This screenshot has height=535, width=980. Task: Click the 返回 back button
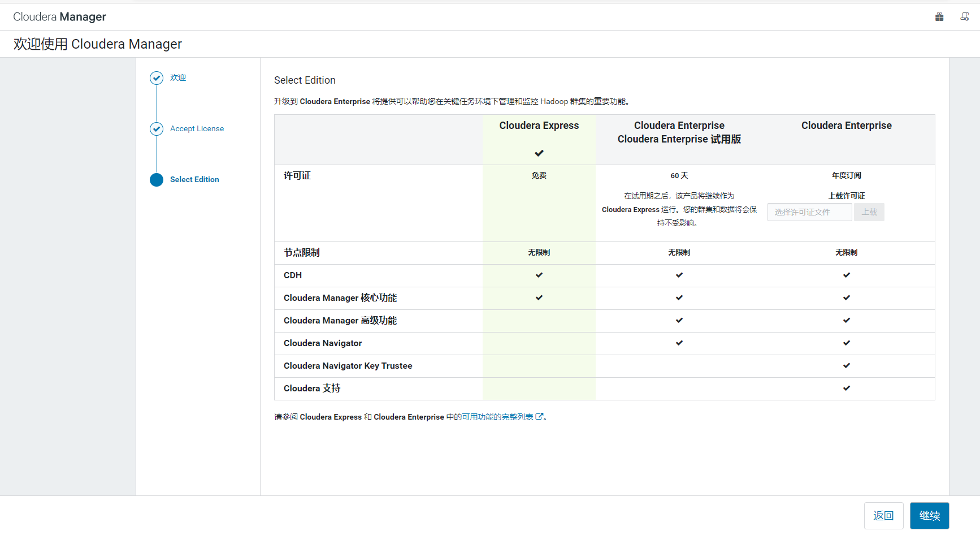[884, 516]
